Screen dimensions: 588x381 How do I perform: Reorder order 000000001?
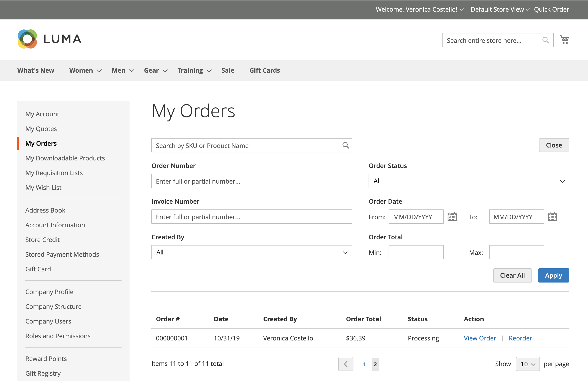click(x=520, y=338)
